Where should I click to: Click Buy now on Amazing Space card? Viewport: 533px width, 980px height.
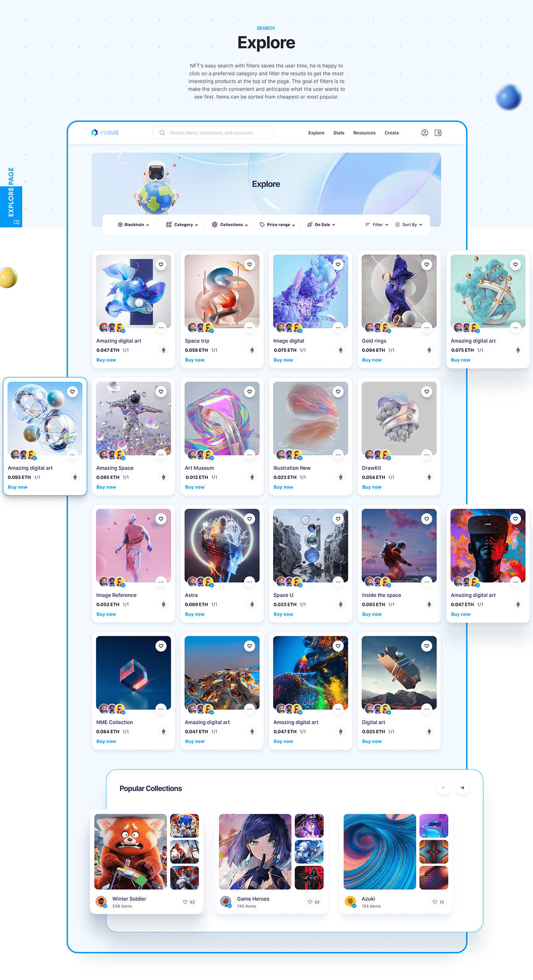106,487
